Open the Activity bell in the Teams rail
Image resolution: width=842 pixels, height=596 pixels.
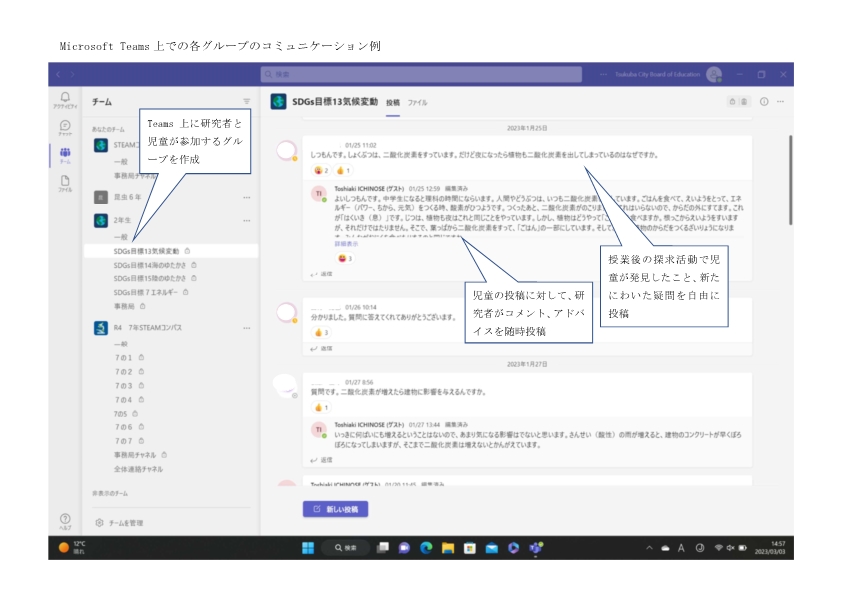click(x=65, y=99)
